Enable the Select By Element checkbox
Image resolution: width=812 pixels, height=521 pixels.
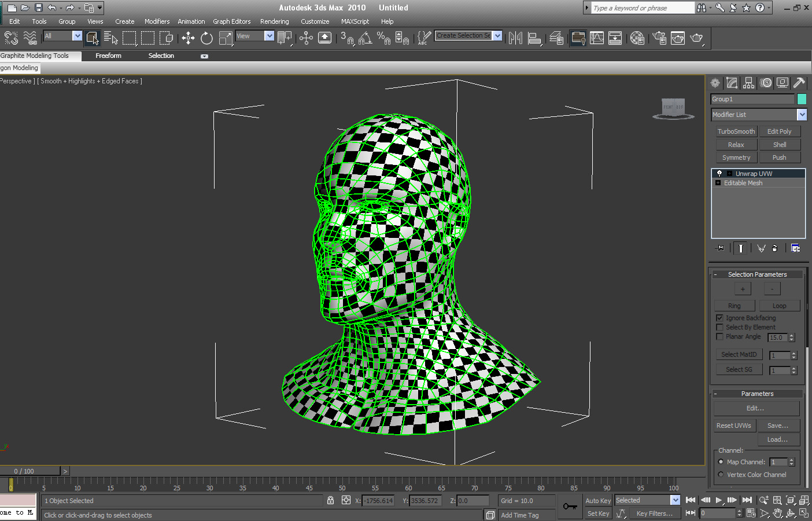[x=720, y=327]
